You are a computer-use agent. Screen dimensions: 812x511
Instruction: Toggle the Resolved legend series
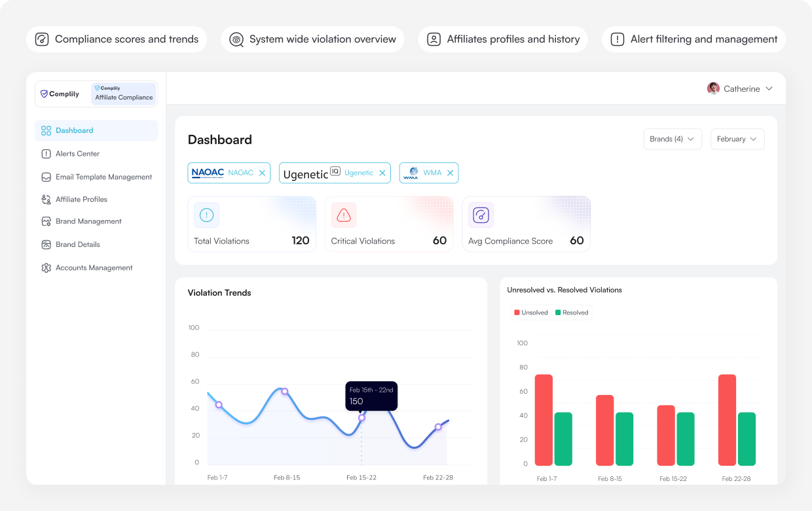coord(572,312)
